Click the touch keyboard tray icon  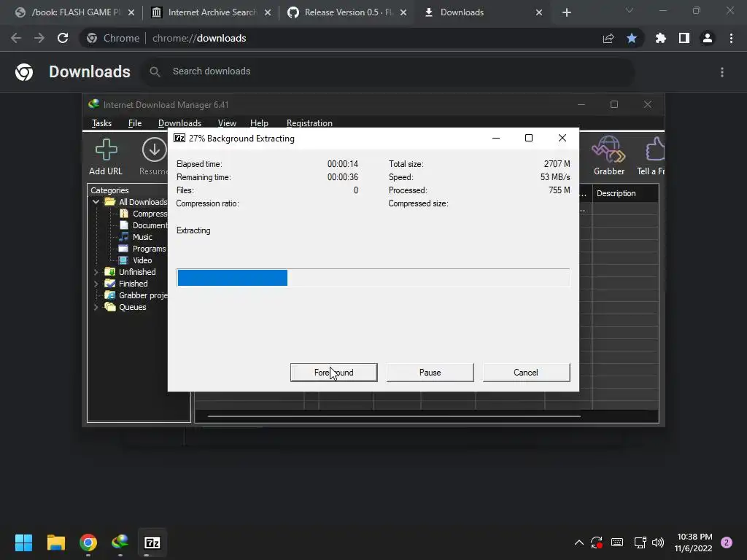point(617,542)
